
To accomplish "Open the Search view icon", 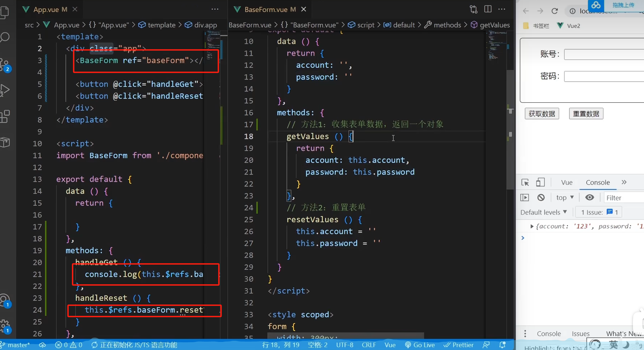I will click(5, 37).
